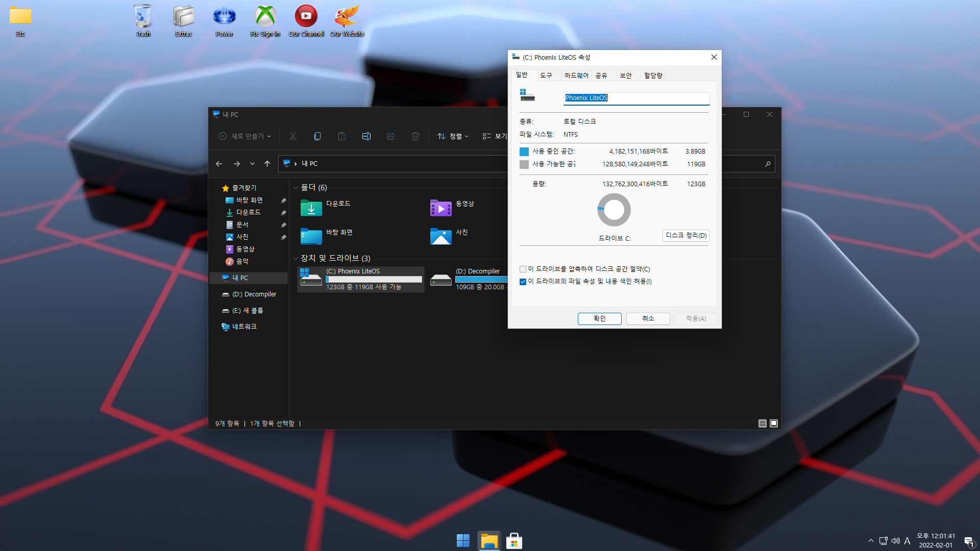Screen dimensions: 980x551
Task: Click the Copy icon in Explorer toolbar
Action: pyautogui.click(x=317, y=136)
